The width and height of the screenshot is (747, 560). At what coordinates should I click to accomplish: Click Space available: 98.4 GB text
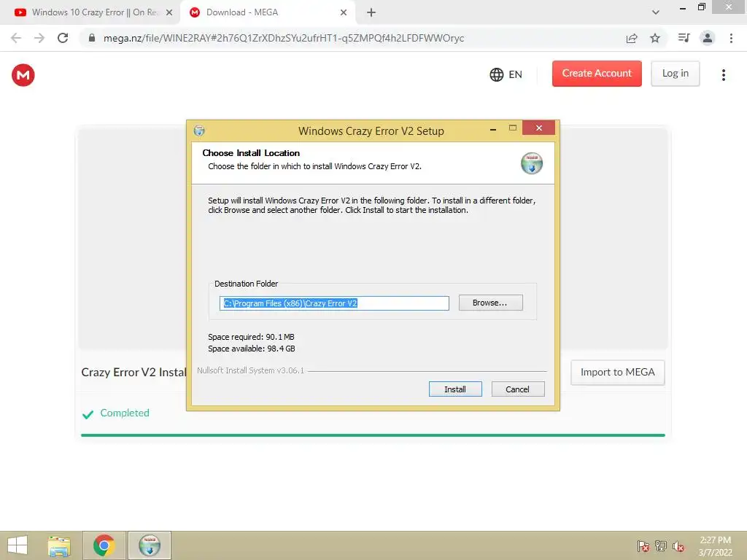[252, 349]
